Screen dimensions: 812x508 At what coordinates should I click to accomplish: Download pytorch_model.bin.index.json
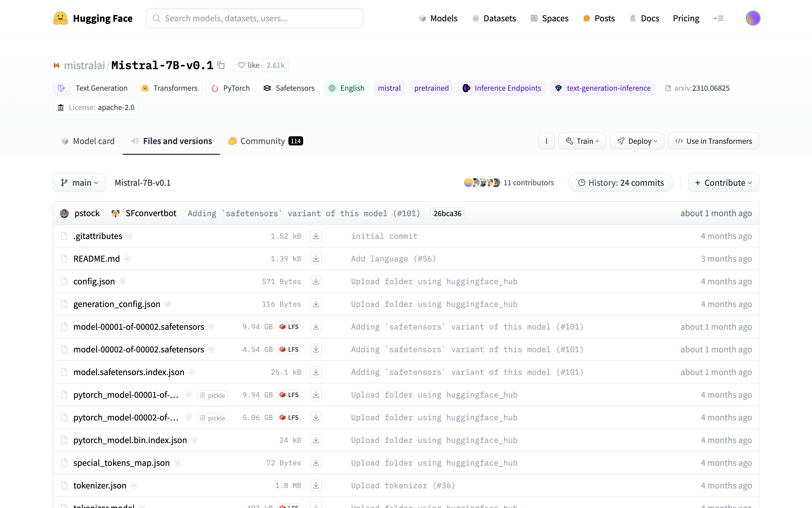(316, 440)
